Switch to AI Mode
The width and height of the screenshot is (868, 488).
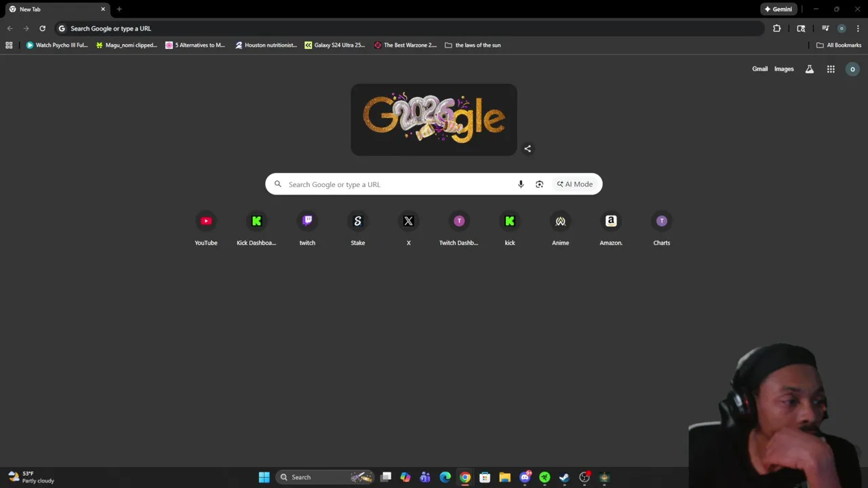(x=575, y=184)
